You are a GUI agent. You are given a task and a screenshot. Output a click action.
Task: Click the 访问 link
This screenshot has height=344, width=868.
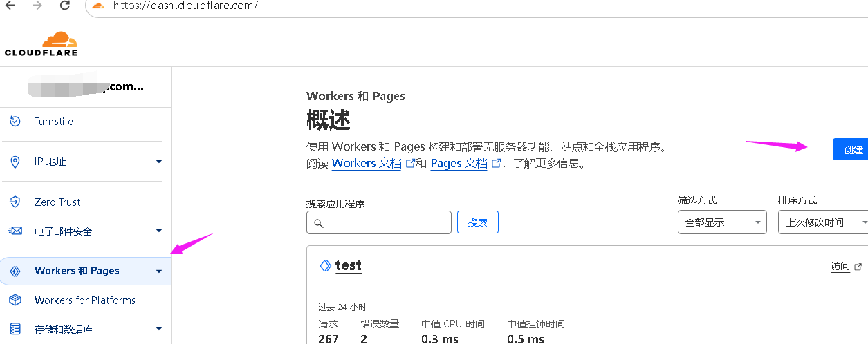pos(840,267)
